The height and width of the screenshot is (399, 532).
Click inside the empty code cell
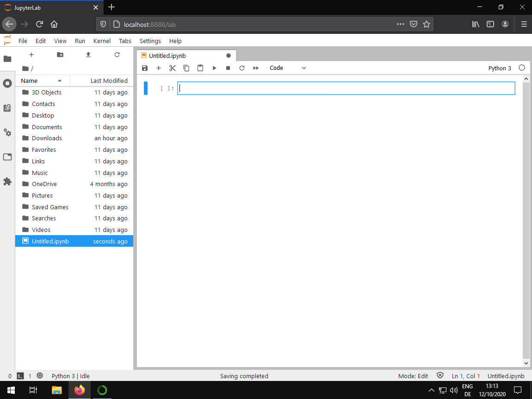tap(346, 88)
